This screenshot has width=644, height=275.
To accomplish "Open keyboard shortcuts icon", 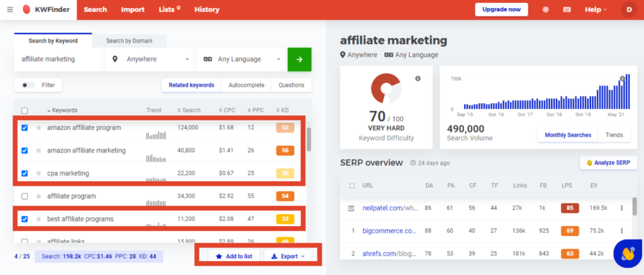I will [x=567, y=10].
